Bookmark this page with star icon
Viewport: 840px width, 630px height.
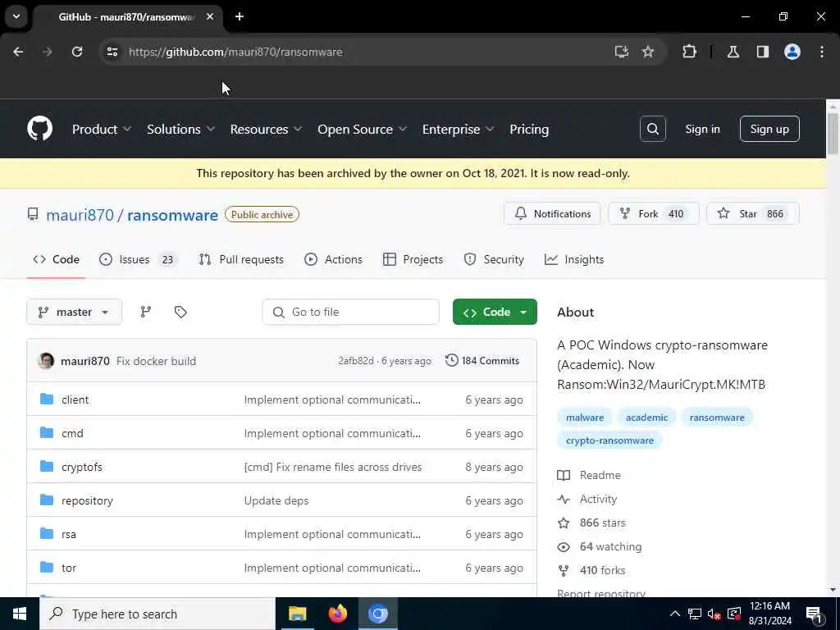click(648, 52)
